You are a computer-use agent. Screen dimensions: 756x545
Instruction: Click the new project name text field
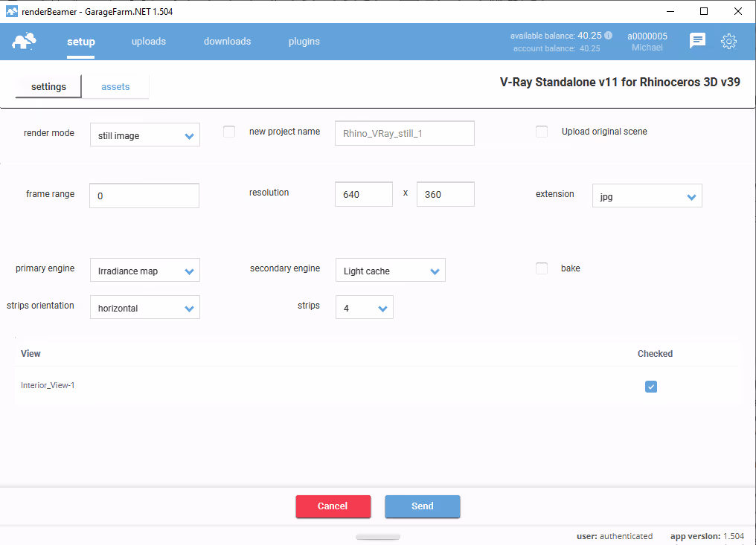click(x=405, y=133)
